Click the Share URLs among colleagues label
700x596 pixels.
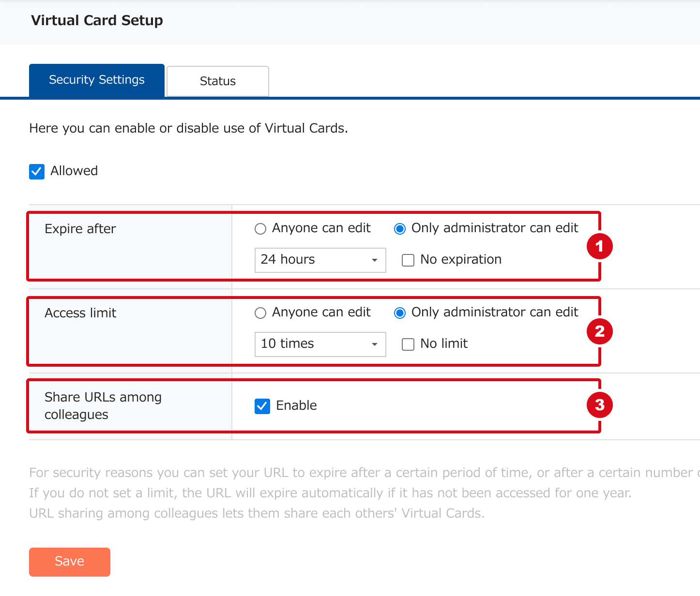(103, 406)
